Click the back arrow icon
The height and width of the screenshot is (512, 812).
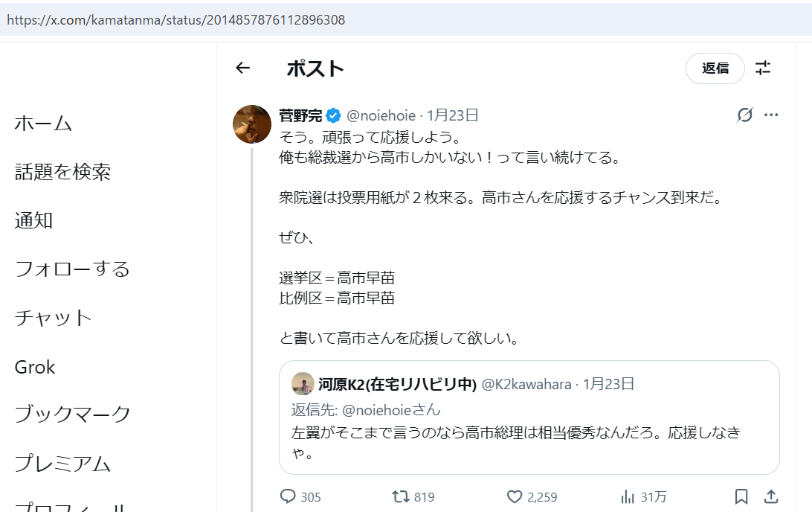coord(242,68)
